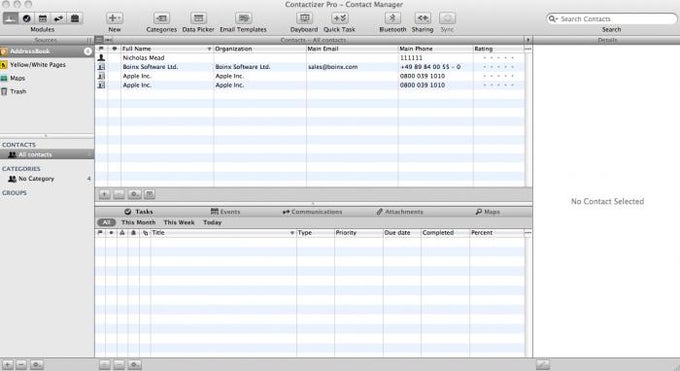Switch to the Tasks tab

pyautogui.click(x=139, y=212)
